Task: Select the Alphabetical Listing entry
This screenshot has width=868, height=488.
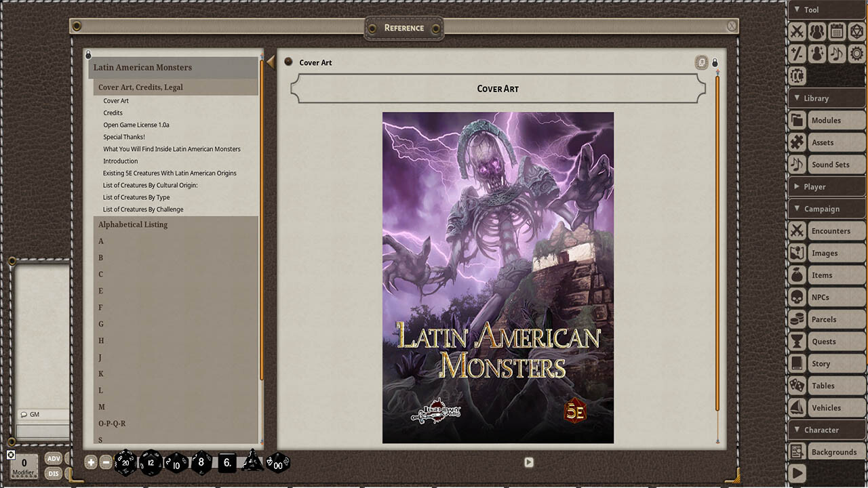Action: tap(132, 224)
